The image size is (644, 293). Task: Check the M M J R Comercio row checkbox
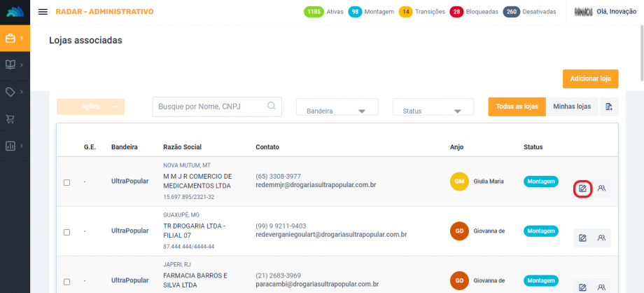point(66,182)
